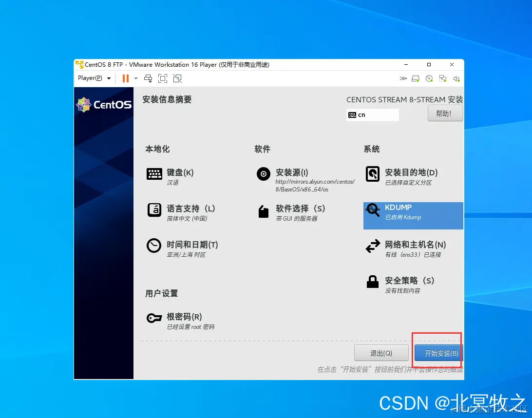Click the KDUMP magnifier icon

373,209
